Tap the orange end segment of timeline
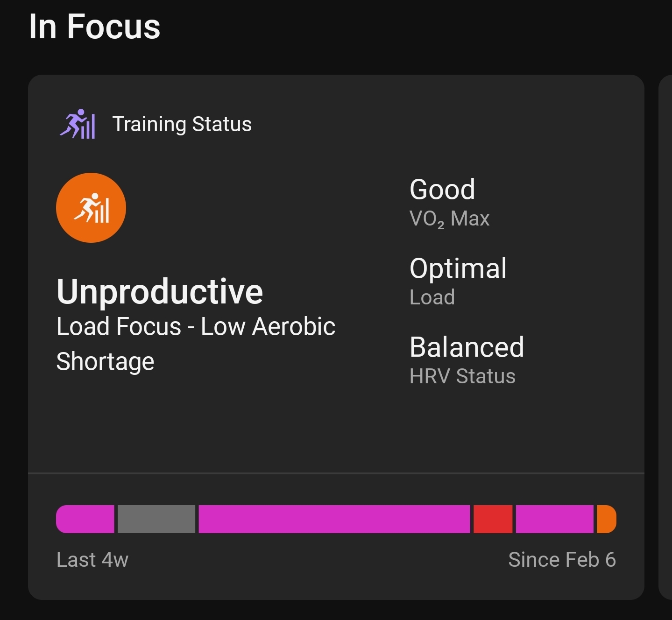 [607, 519]
